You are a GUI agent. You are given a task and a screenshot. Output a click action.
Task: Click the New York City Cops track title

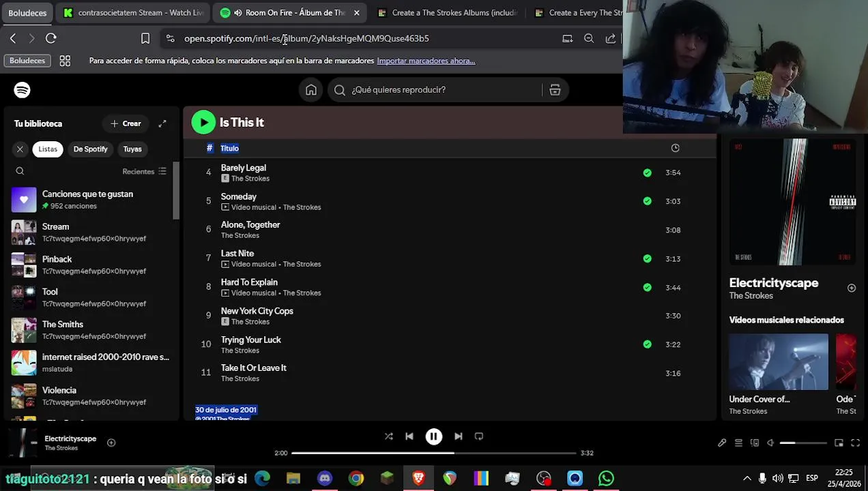coord(257,310)
